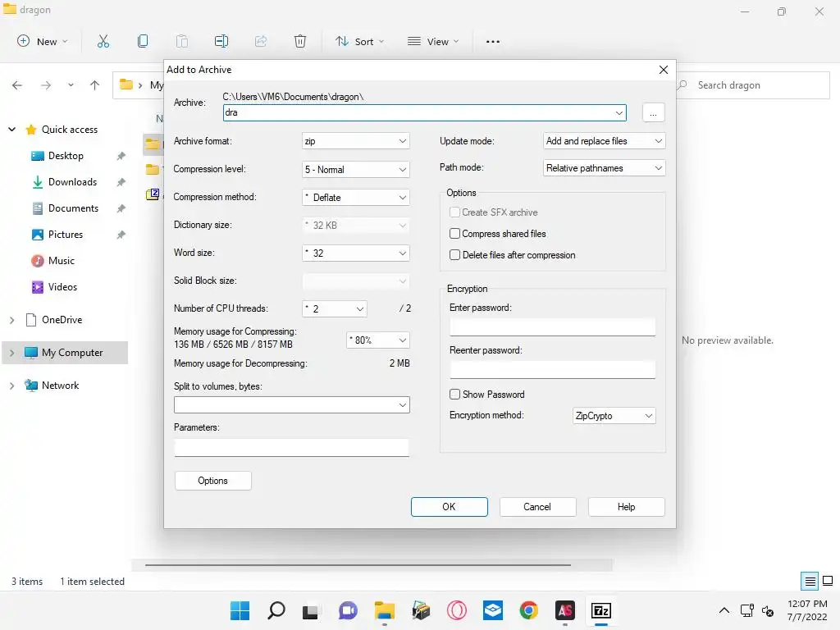Image resolution: width=840 pixels, height=630 pixels.
Task: Check the Show Password box
Action: [x=454, y=395]
